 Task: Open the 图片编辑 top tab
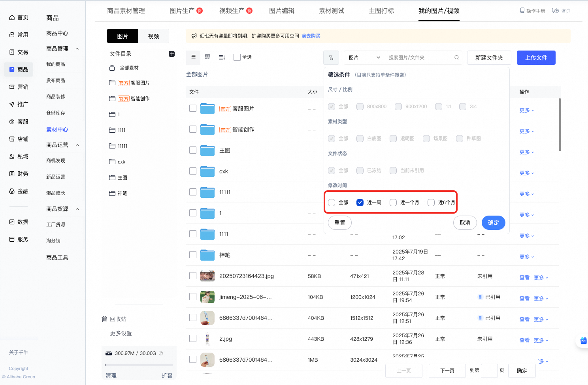pyautogui.click(x=282, y=11)
